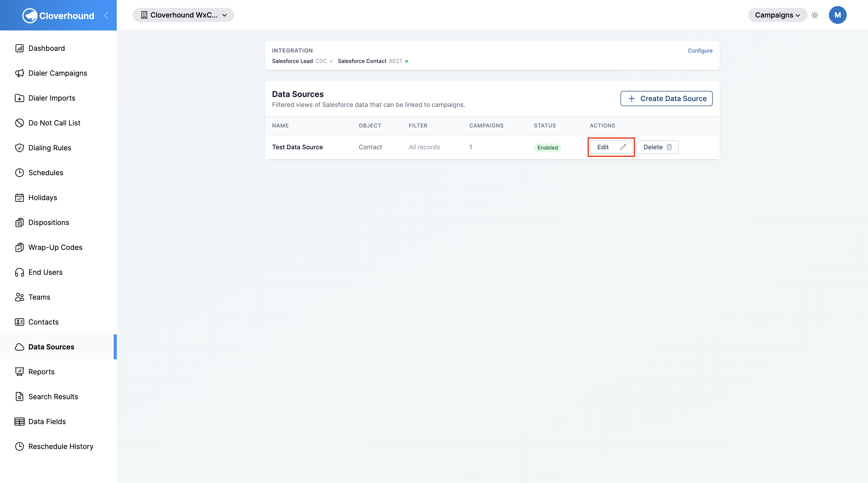The height and width of the screenshot is (483, 868).
Task: Click the Test Data Source name
Action: (x=297, y=147)
